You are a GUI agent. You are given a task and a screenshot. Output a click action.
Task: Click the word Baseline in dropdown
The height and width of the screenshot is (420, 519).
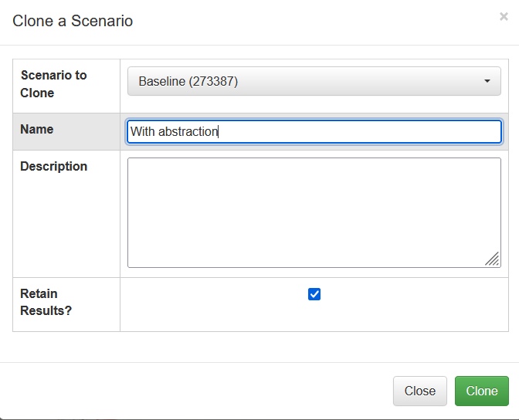click(162, 81)
